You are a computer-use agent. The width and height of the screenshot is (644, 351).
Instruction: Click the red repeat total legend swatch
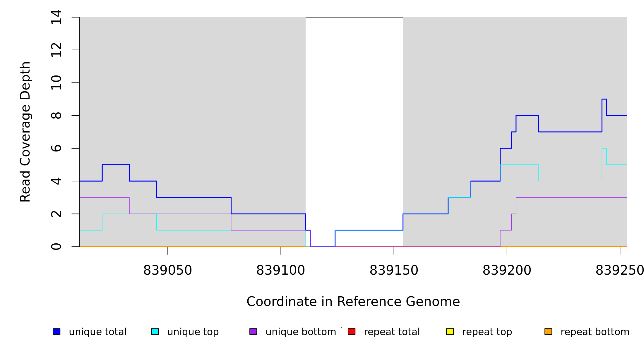coord(352,331)
